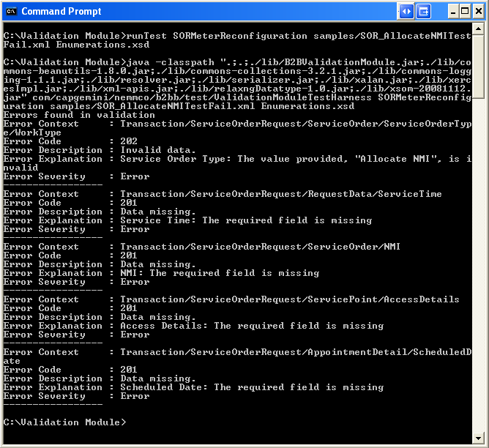Maximize the Command Prompt window

coord(465,12)
